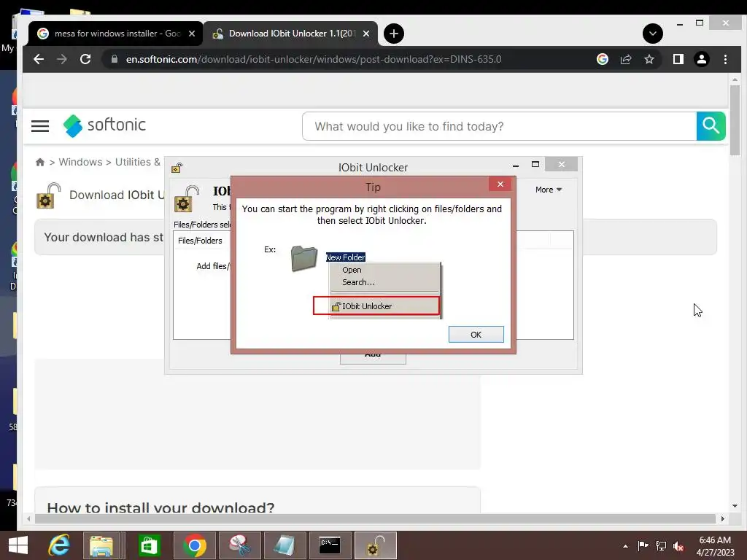Click the Action Center flag icon
This screenshot has width=747, height=560.
pos(643,545)
